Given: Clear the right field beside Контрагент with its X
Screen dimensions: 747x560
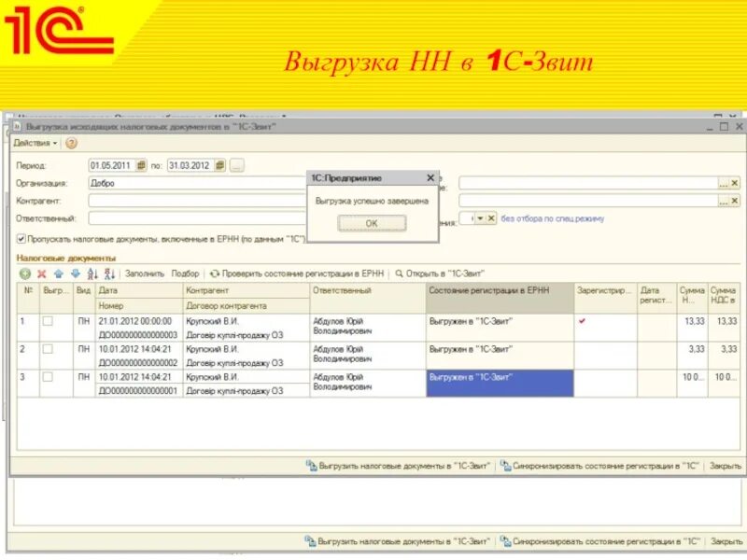Looking at the screenshot, I should pos(735,201).
